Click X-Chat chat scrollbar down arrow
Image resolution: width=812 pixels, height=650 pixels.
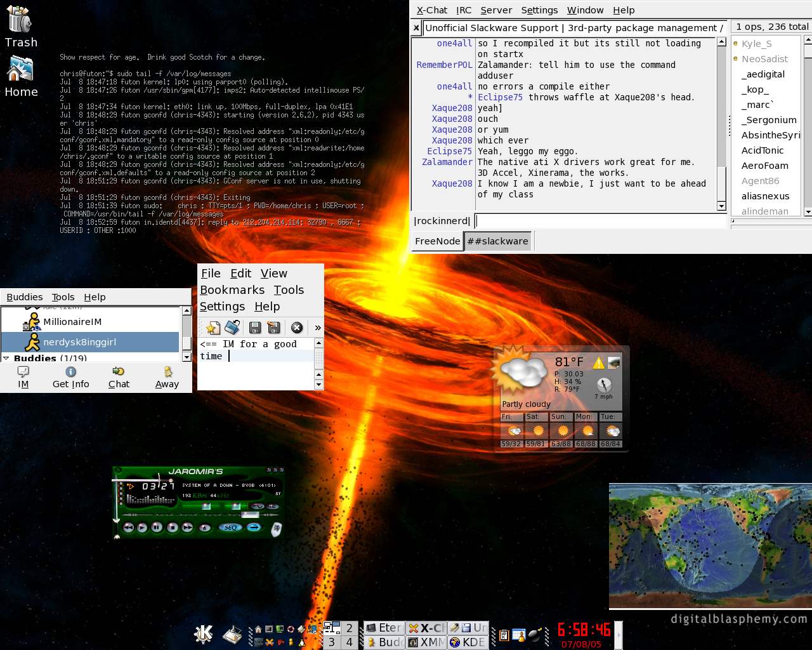pos(721,206)
